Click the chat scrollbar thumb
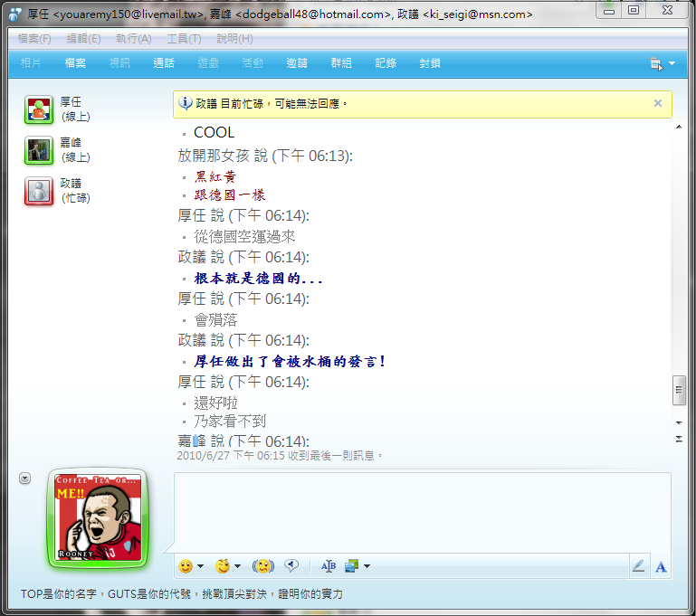 point(679,390)
